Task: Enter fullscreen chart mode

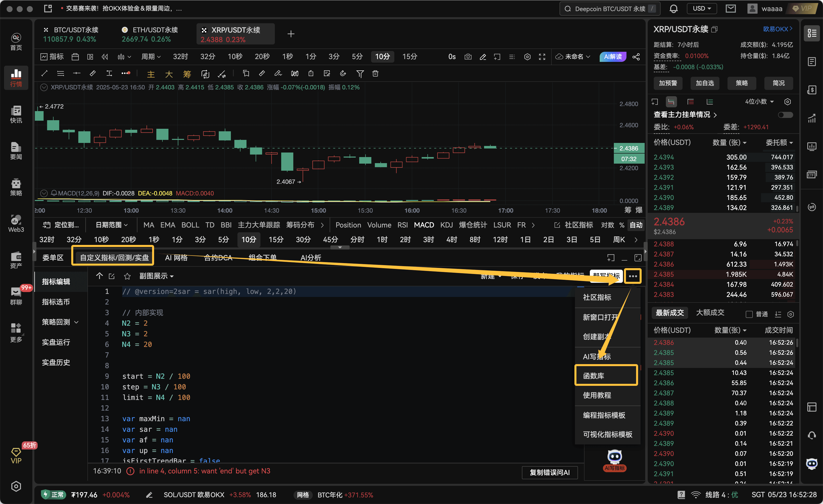Action: point(542,57)
